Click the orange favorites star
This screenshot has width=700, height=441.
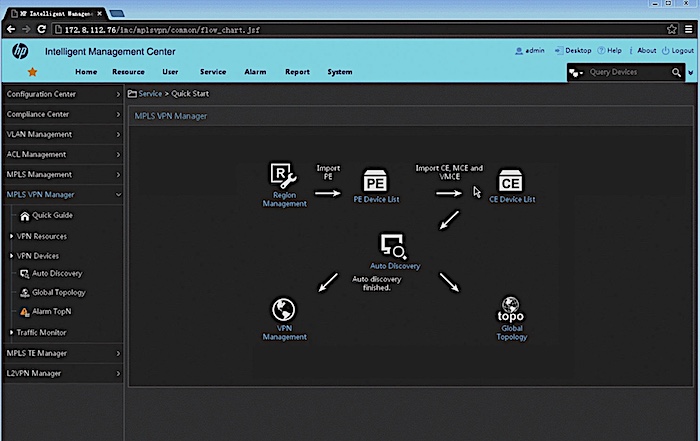coord(33,72)
